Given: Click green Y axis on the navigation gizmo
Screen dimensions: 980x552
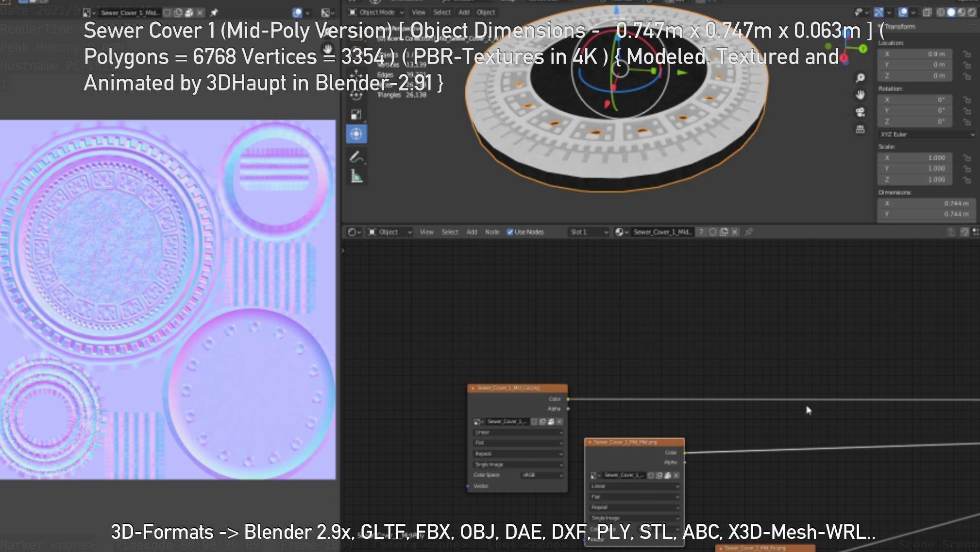Looking at the screenshot, I should (x=863, y=49).
